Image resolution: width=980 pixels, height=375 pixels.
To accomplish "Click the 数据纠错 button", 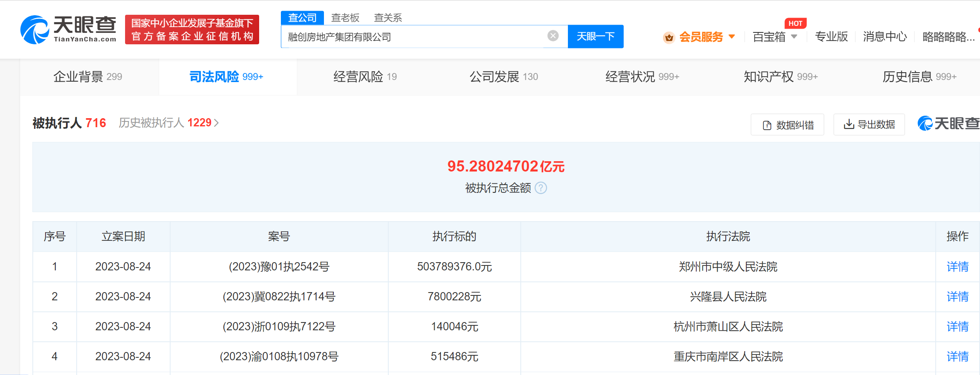I will (x=787, y=125).
